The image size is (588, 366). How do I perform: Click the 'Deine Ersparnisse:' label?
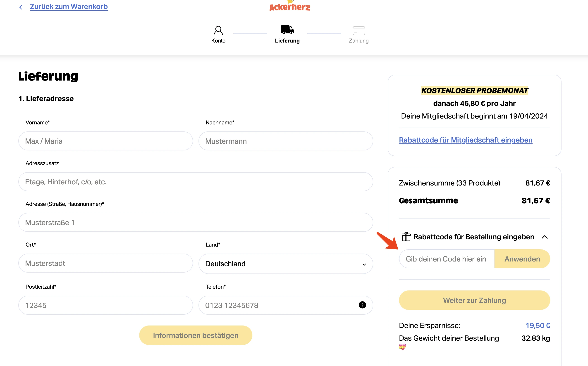point(430,325)
